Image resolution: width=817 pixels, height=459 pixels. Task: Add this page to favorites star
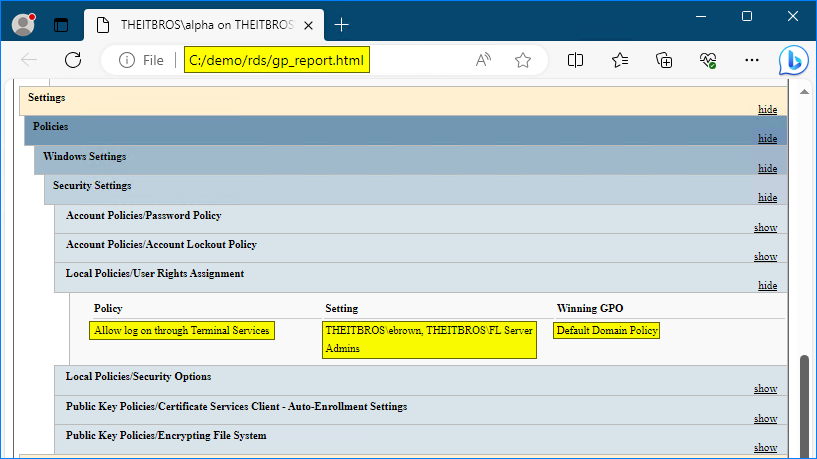tap(523, 60)
